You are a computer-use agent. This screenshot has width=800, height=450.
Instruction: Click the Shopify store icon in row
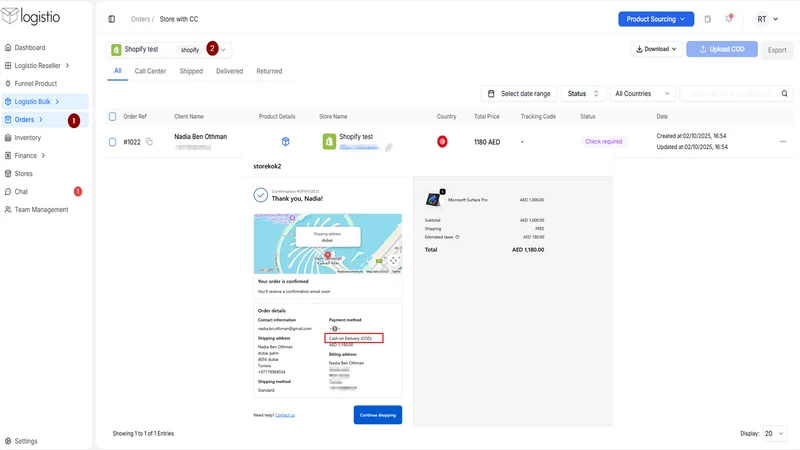[x=329, y=141]
